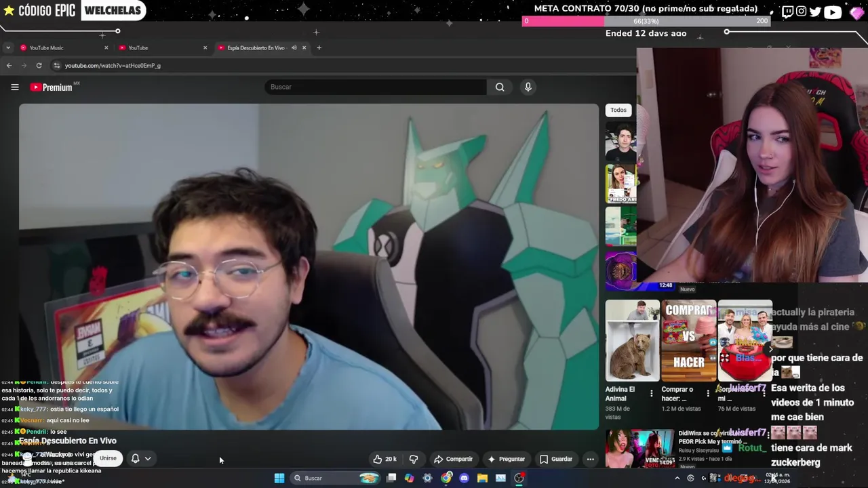Open File Explorer from taskbar
868x488 pixels.
pos(482,478)
